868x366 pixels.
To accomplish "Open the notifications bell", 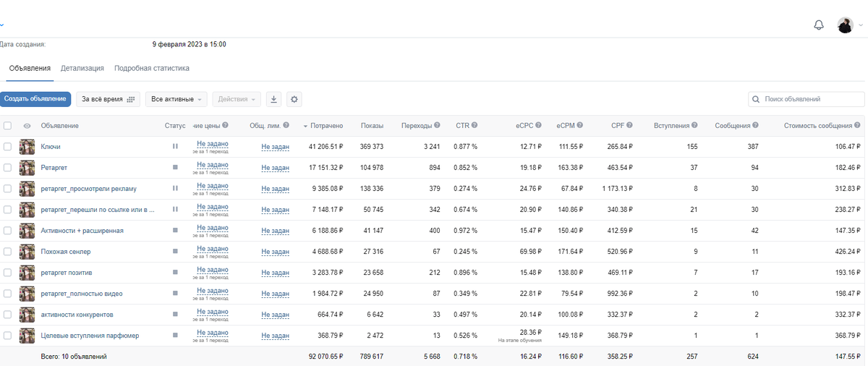I will point(819,25).
